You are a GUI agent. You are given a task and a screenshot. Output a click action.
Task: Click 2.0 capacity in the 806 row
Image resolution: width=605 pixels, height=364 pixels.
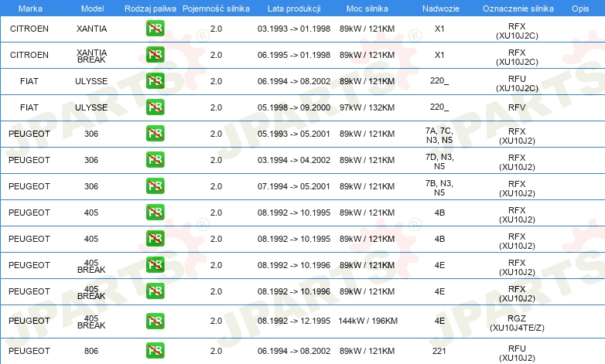(216, 351)
